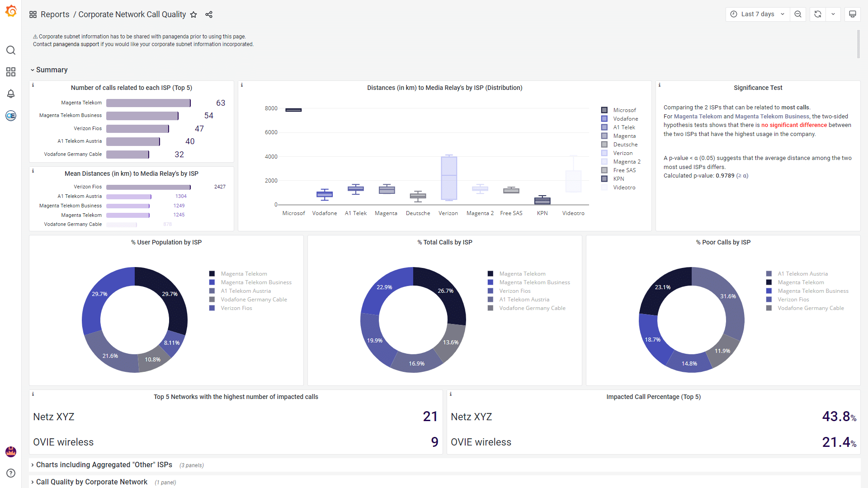This screenshot has height=488, width=868.
Task: Refresh the dashboard
Action: tap(818, 14)
